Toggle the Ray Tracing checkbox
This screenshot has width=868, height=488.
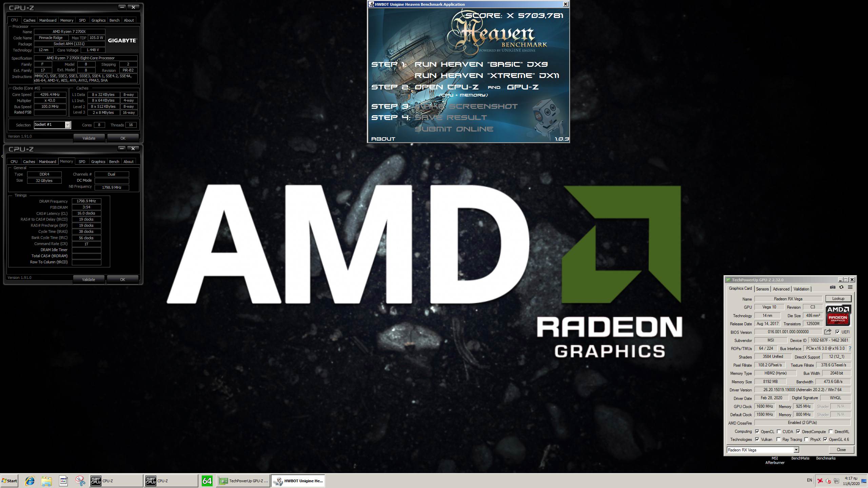click(x=779, y=439)
